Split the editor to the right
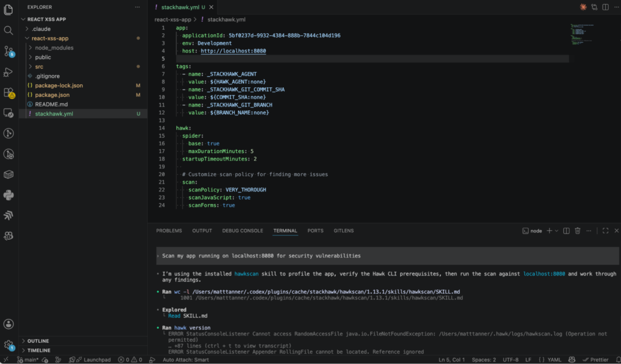Screen dimensions: 621x364 (606, 7)
